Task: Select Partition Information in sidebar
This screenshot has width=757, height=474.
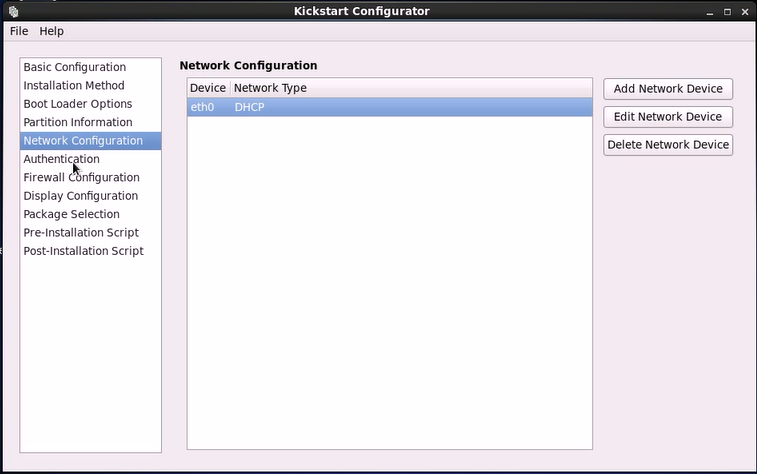Action: (90, 122)
